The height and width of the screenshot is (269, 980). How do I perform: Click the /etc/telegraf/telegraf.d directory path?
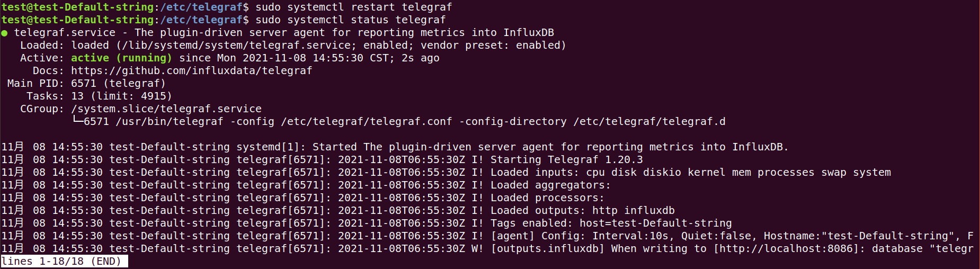point(649,121)
